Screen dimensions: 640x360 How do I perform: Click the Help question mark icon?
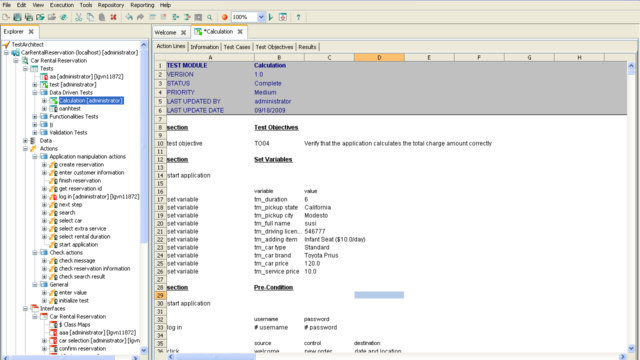[x=298, y=17]
